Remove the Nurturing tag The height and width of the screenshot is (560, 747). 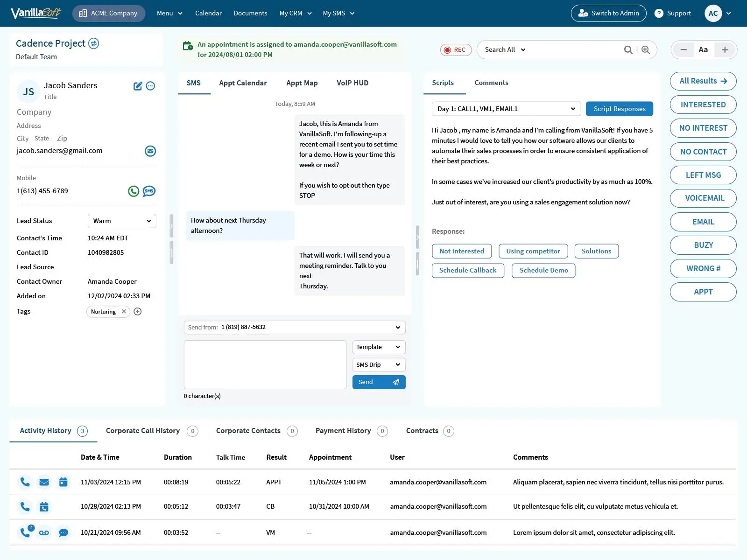click(124, 312)
